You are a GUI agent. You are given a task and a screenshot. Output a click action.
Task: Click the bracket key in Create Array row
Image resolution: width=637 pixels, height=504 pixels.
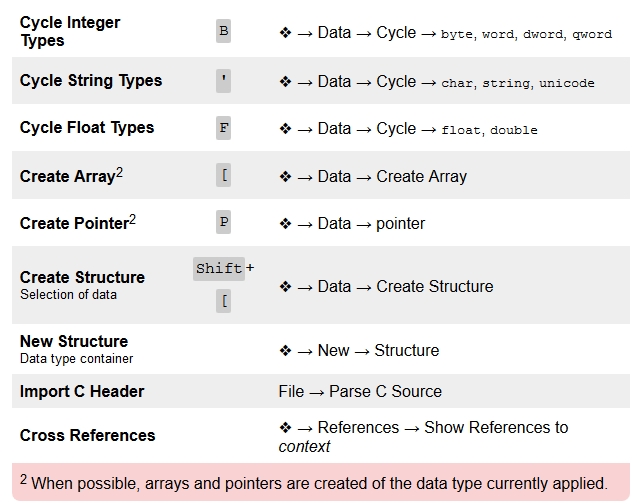tap(223, 176)
